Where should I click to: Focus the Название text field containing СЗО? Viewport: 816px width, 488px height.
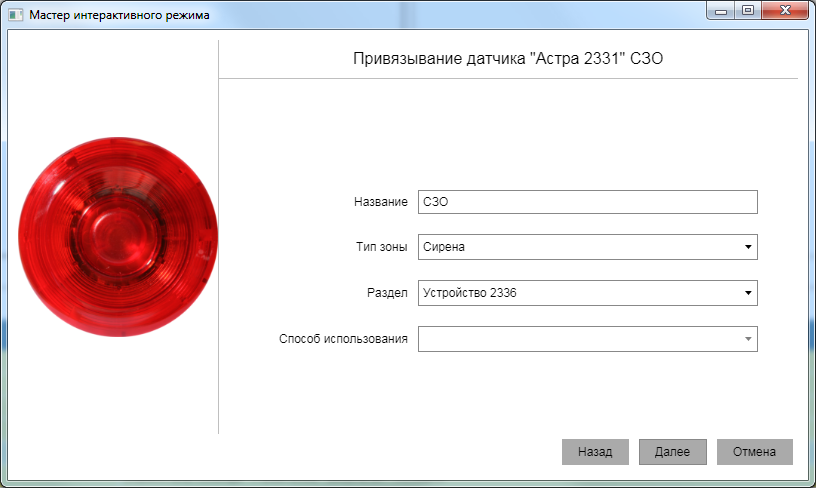point(588,202)
